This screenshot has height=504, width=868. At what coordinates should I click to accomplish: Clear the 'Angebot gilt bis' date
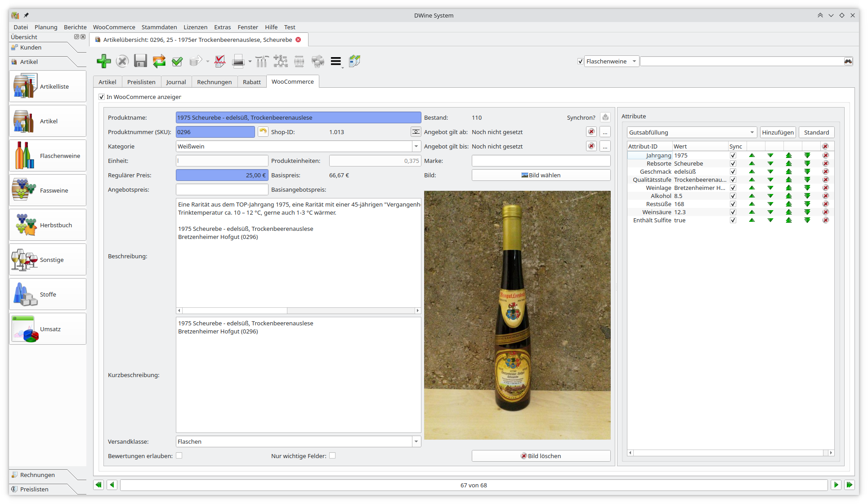[591, 146]
